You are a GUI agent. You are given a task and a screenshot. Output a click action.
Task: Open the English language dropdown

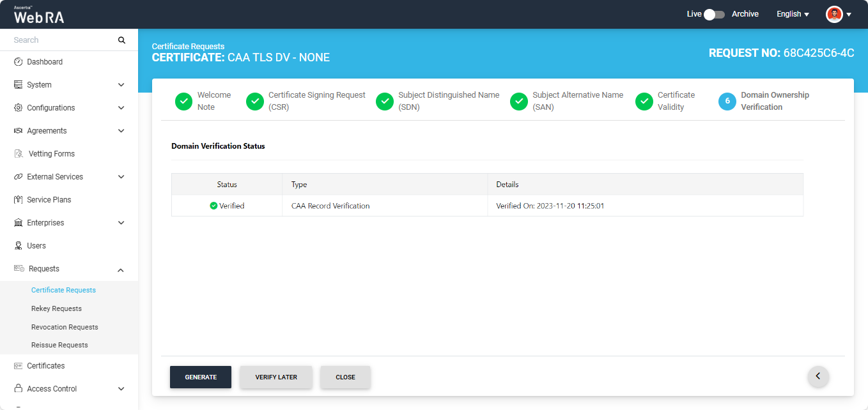[x=793, y=14]
